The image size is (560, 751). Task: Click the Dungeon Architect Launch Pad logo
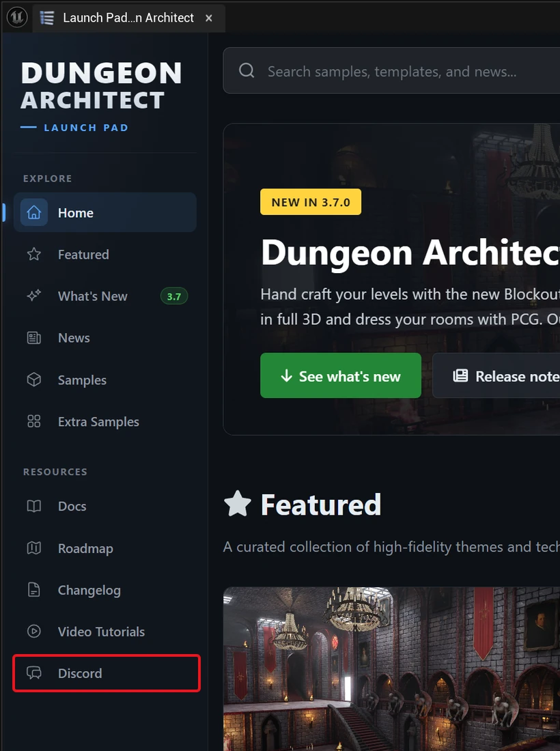(101, 96)
